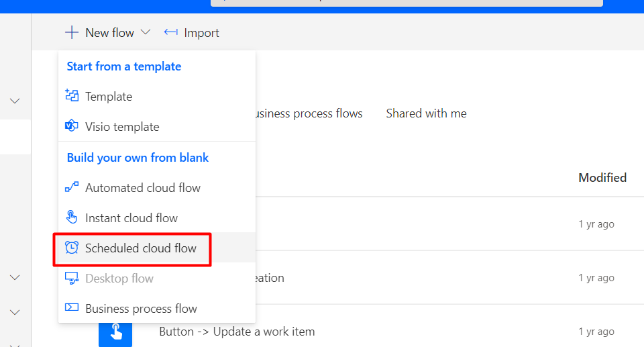
Task: Click the Visio template icon
Action: click(72, 126)
